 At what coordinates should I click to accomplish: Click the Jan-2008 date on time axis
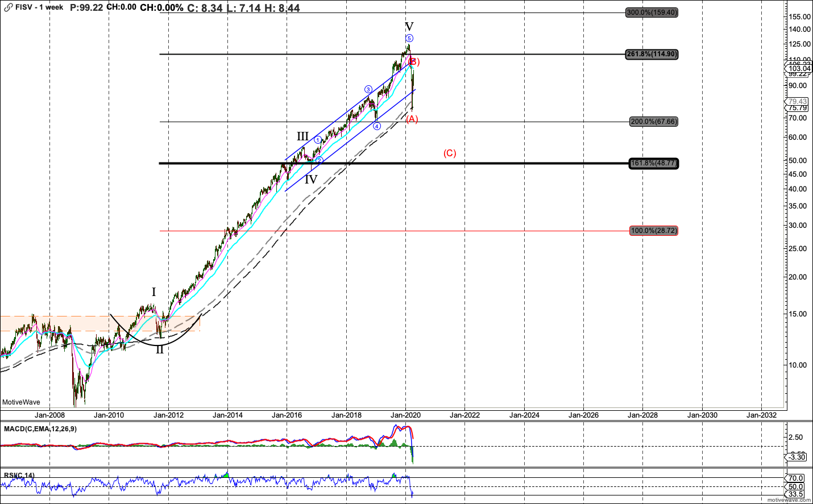[49, 415]
